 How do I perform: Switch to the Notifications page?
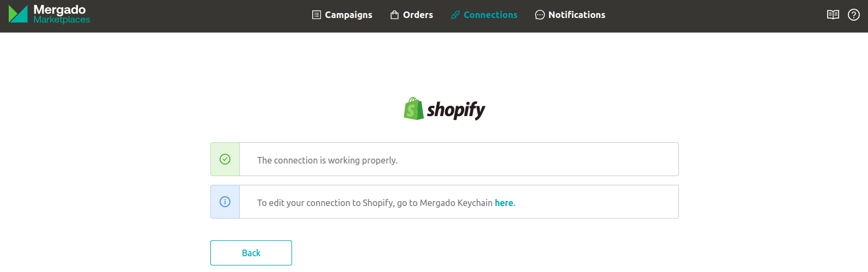576,15
